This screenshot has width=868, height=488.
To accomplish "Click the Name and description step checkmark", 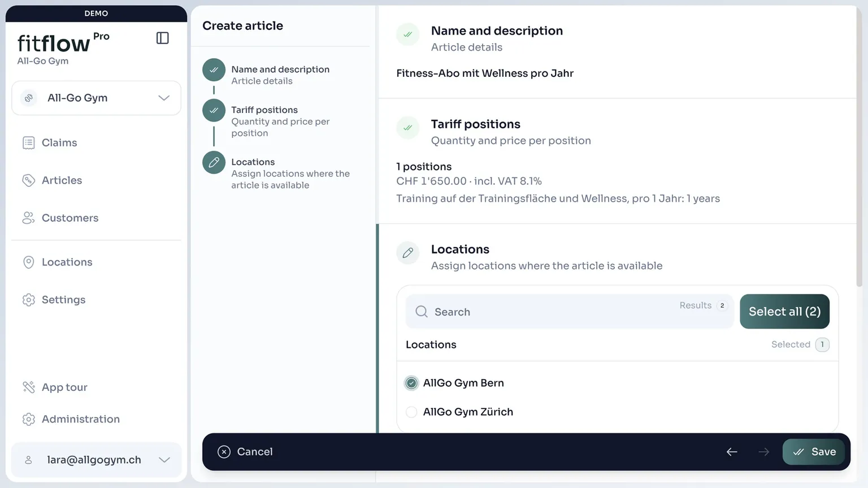I will 214,70.
